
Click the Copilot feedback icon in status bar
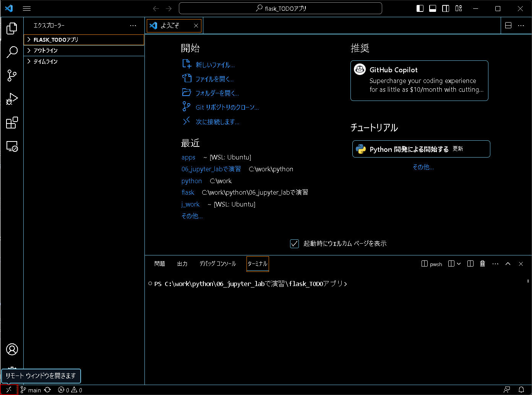(507, 390)
